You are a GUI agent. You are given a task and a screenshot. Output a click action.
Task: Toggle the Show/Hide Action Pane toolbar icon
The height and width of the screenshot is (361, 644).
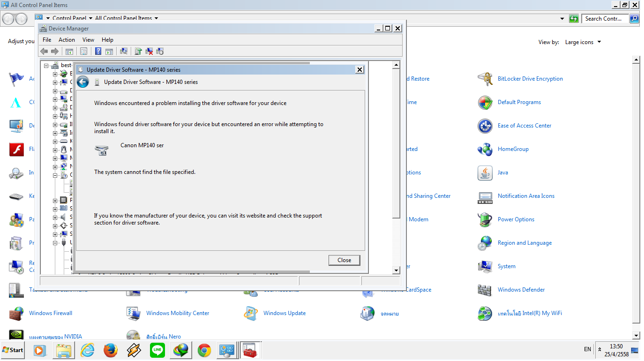pyautogui.click(x=109, y=51)
